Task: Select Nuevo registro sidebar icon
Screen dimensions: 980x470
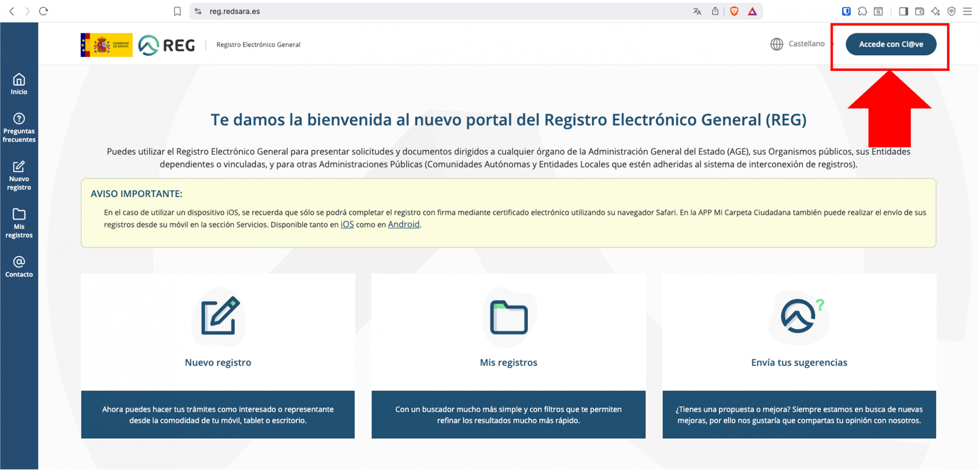Action: [x=19, y=175]
